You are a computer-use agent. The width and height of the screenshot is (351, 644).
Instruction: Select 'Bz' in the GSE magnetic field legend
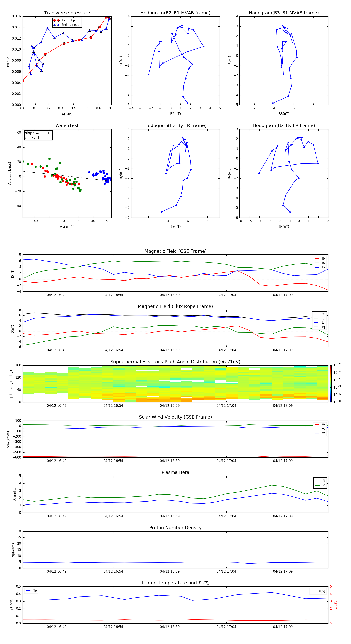pos(320,267)
